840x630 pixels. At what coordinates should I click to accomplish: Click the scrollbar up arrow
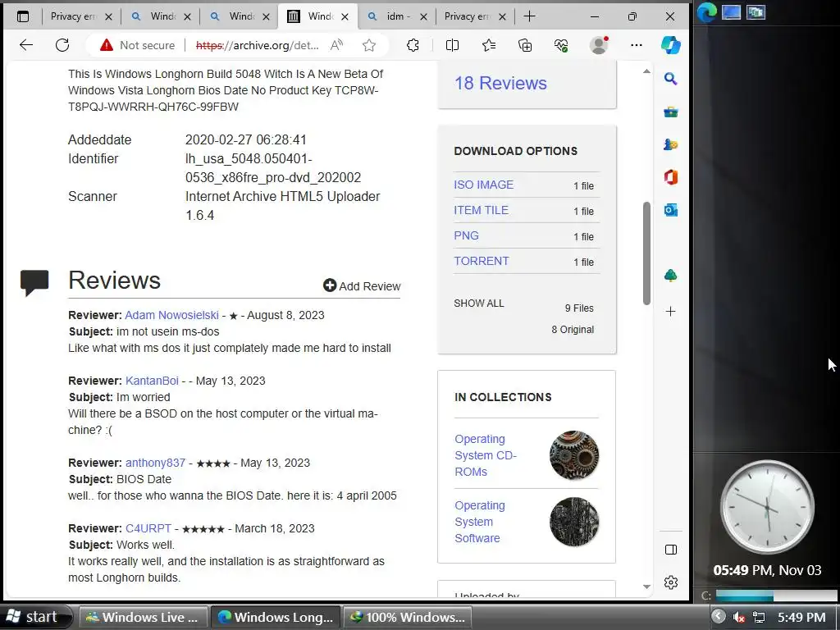(x=646, y=71)
